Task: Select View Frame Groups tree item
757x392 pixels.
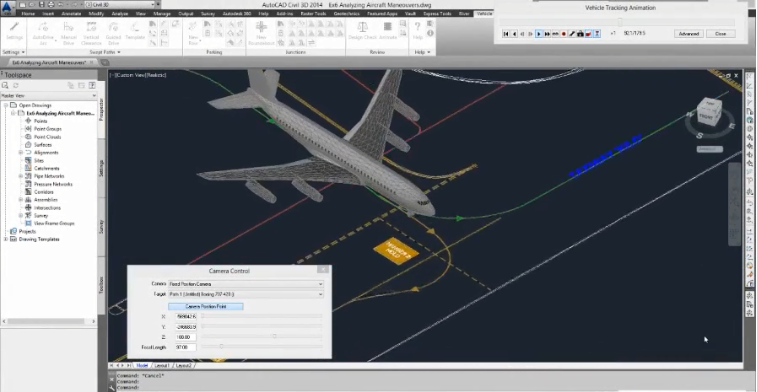Action: coord(54,224)
